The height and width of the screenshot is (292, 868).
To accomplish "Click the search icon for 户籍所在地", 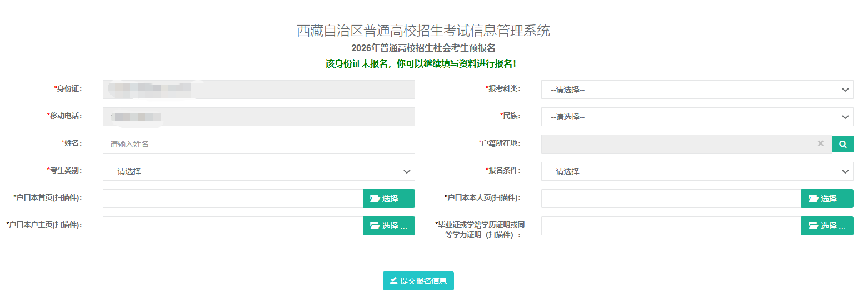I will tap(842, 144).
